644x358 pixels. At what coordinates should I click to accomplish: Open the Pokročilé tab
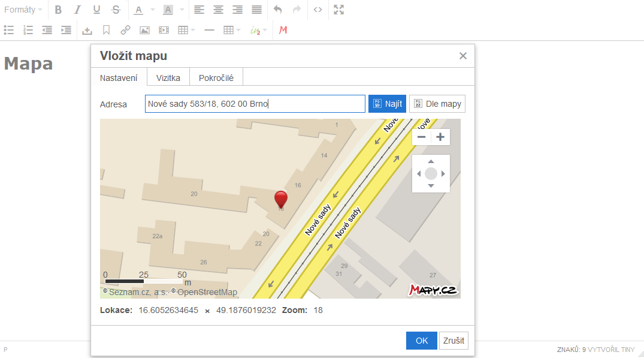[216, 77]
